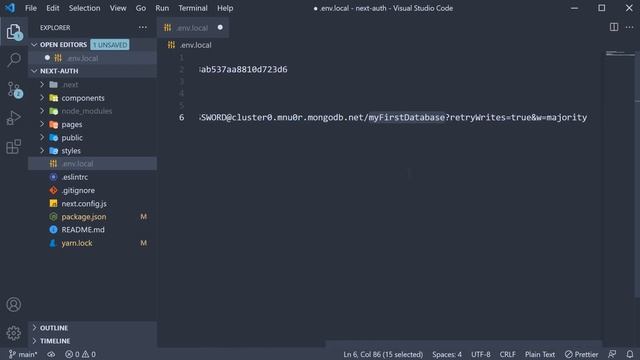Click the Ln 6, Col 86 status
The image size is (640, 360).
point(383,354)
